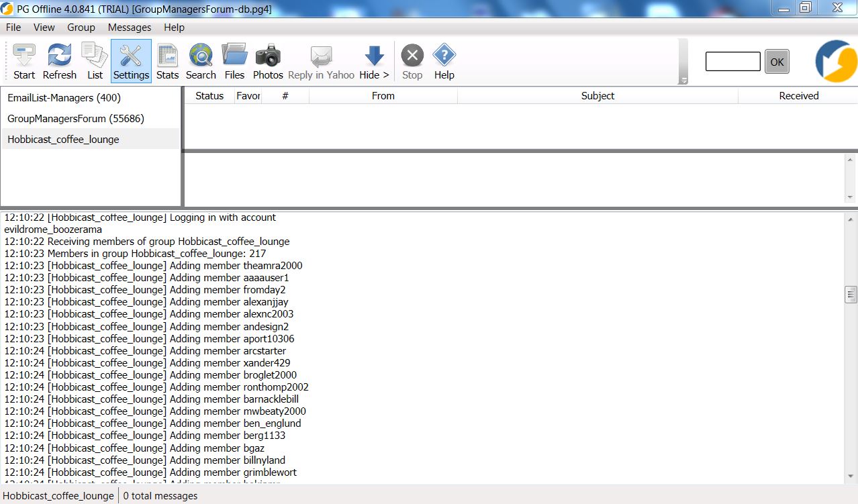
Task: Click the log pane scroll-down arrow
Action: pos(851,476)
